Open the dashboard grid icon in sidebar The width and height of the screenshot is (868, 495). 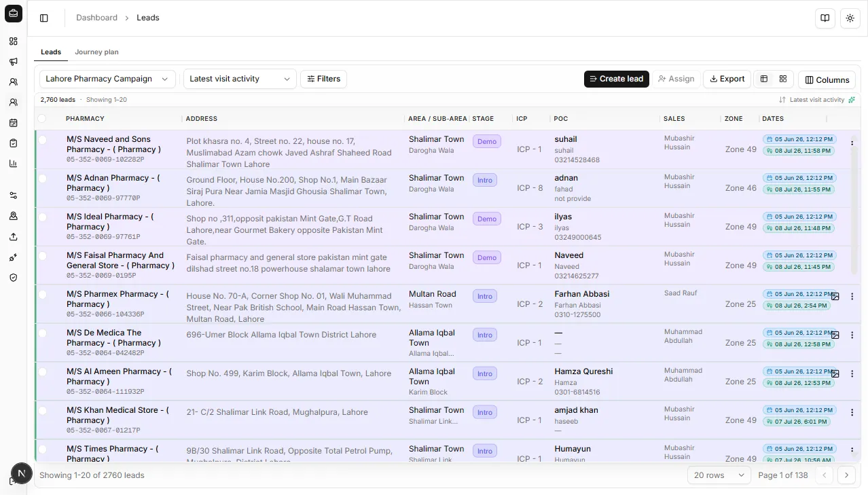point(13,41)
